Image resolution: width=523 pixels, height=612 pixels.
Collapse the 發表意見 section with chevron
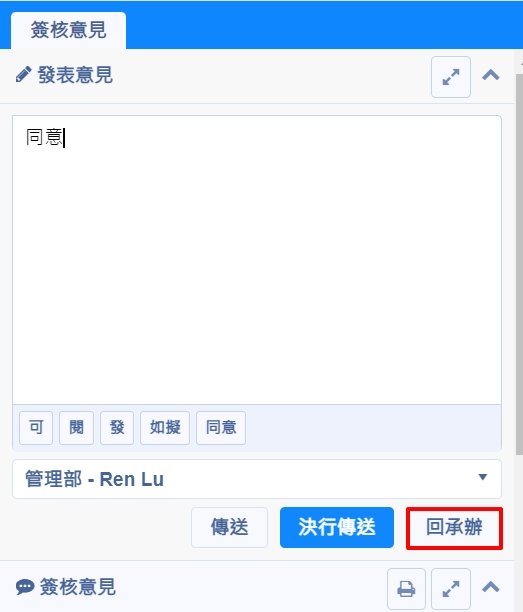tap(491, 75)
